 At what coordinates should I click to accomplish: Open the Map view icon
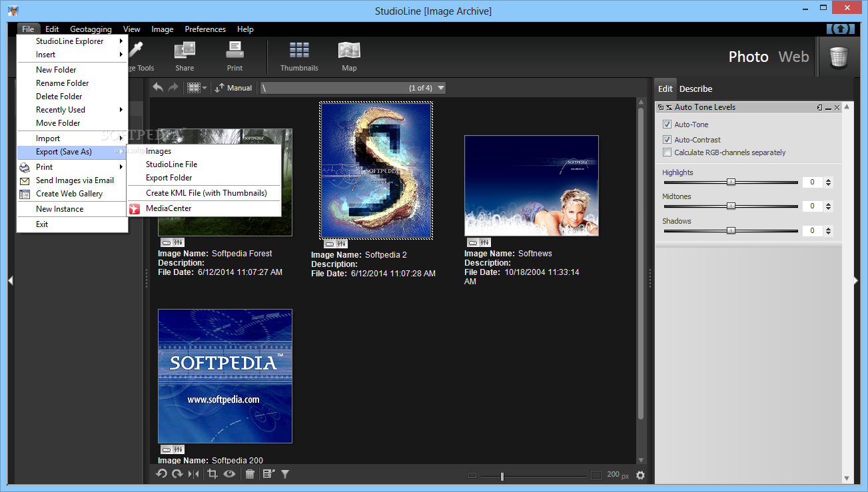pyautogui.click(x=349, y=51)
